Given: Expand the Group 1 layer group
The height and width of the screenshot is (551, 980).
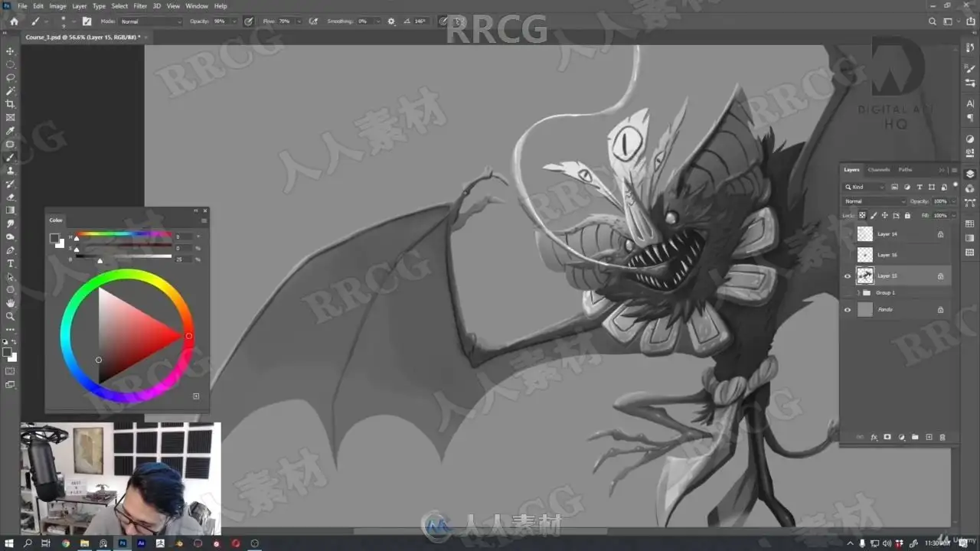Looking at the screenshot, I should coord(857,293).
